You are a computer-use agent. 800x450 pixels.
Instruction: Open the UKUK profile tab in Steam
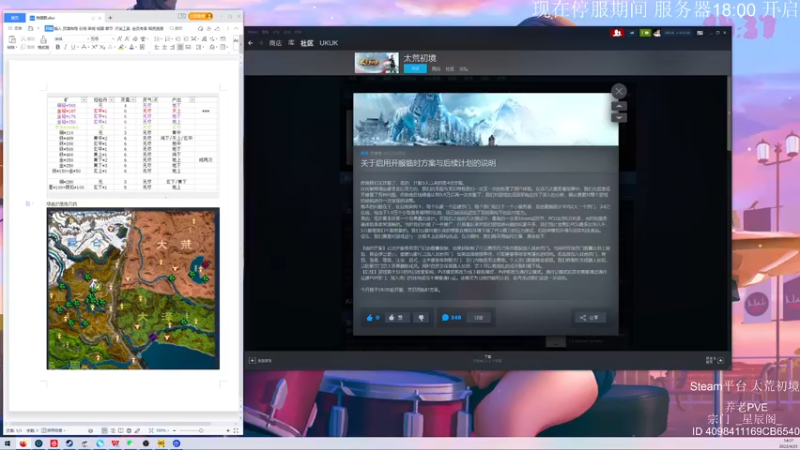329,43
